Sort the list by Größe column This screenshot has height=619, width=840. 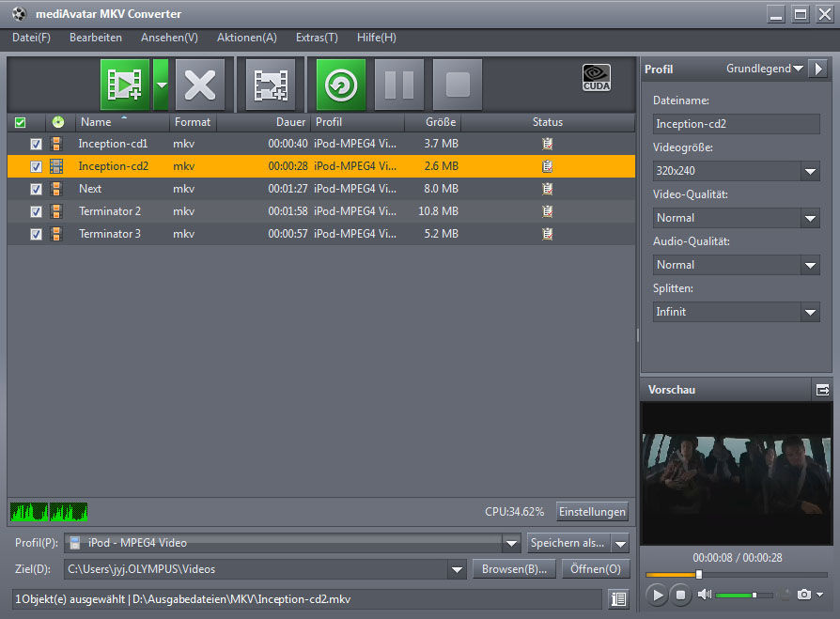pyautogui.click(x=433, y=122)
